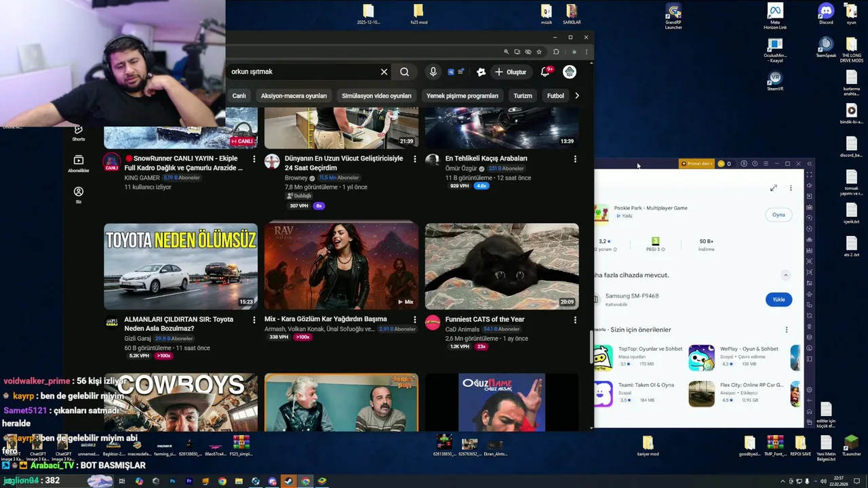Open the Ömür Özgür channel link
Viewport: 868px width, 488px height.
(x=461, y=168)
